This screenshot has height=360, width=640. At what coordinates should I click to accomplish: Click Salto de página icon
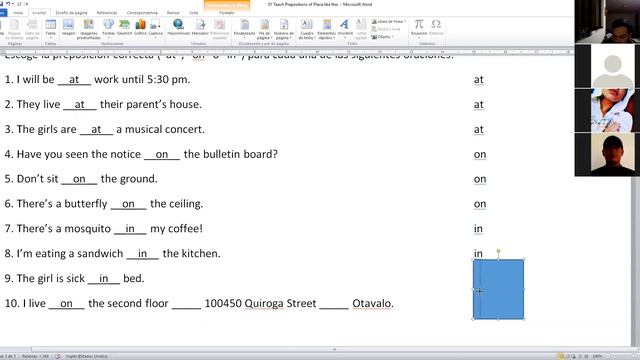pos(32,24)
